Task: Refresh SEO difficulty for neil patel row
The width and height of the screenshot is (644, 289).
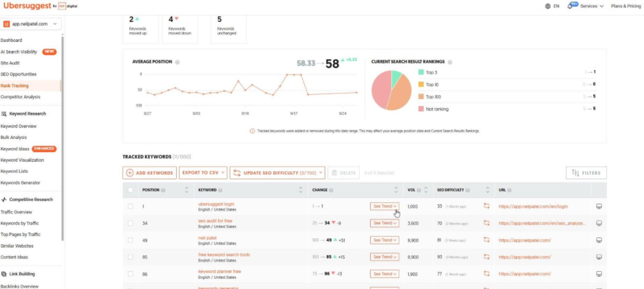Action: point(486,240)
